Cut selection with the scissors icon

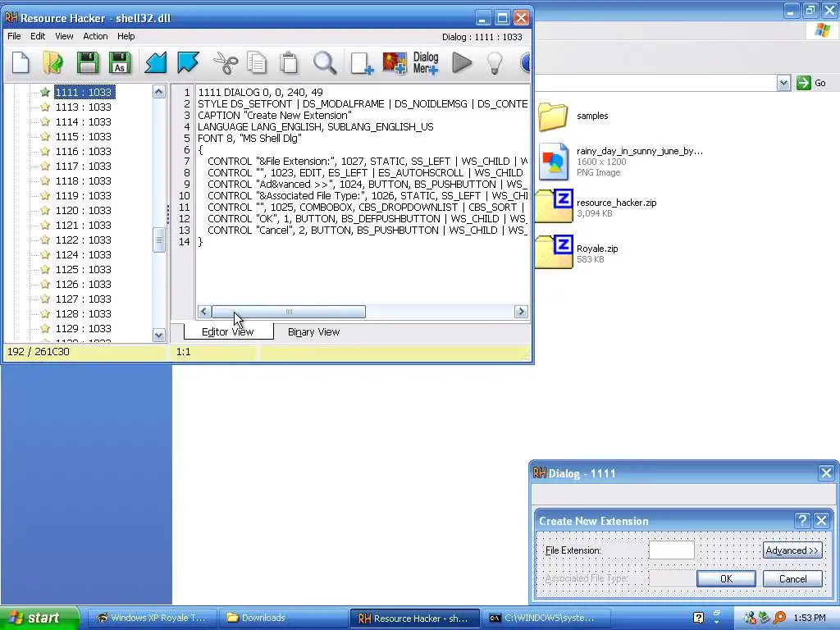[x=226, y=62]
